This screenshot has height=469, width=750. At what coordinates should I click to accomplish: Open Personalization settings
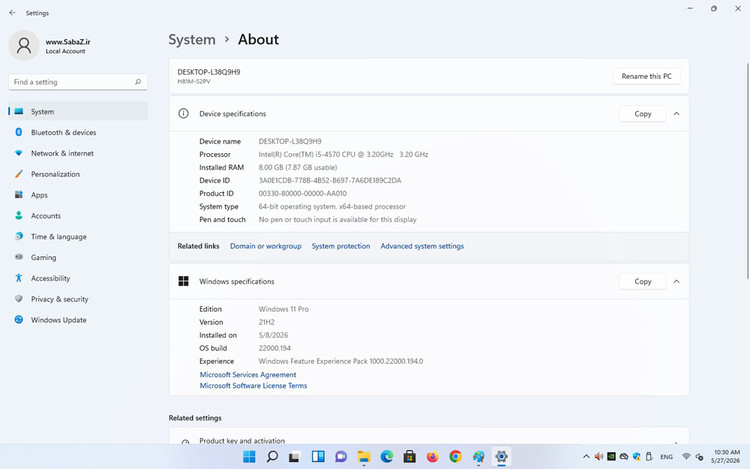(x=78, y=174)
